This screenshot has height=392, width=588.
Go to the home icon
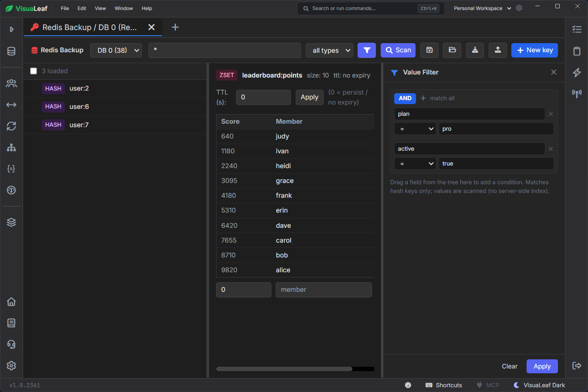pos(11,301)
